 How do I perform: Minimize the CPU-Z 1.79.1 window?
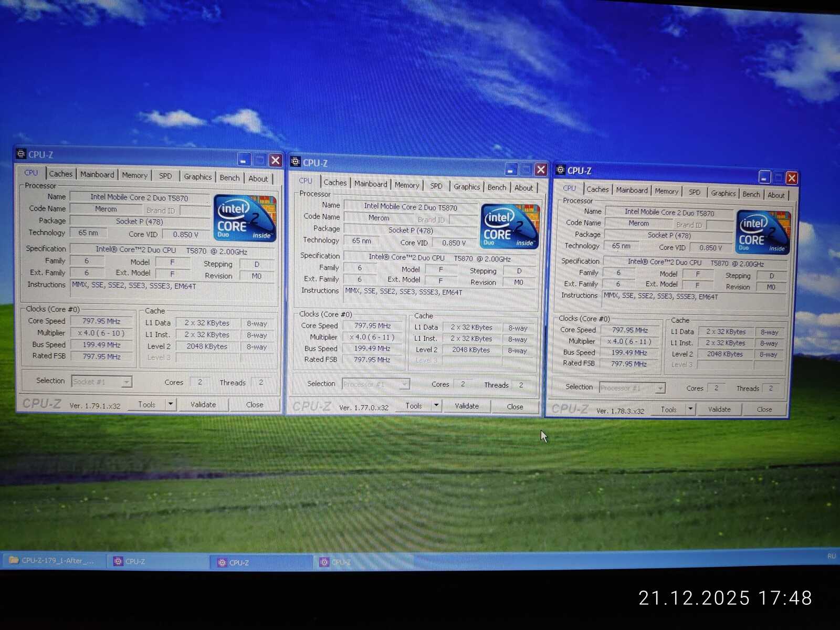[x=244, y=160]
